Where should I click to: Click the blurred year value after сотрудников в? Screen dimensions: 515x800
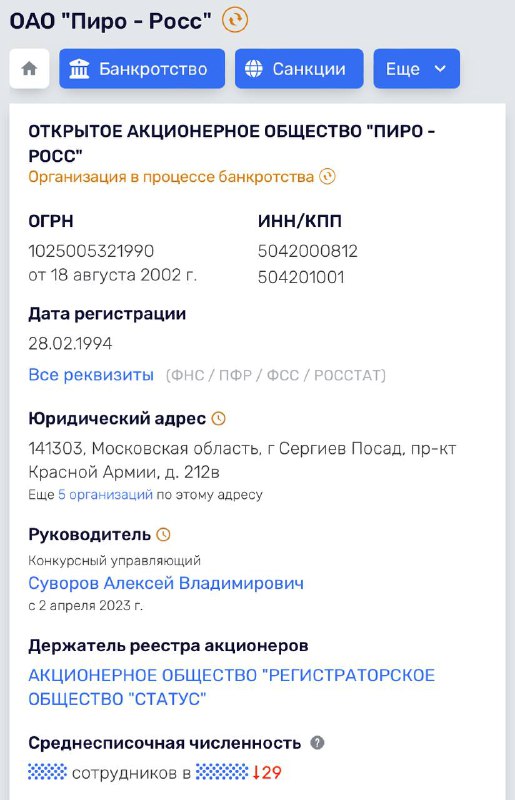(x=222, y=772)
